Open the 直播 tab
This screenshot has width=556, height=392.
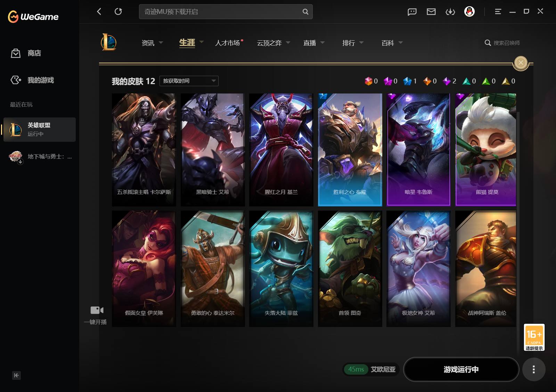point(310,43)
